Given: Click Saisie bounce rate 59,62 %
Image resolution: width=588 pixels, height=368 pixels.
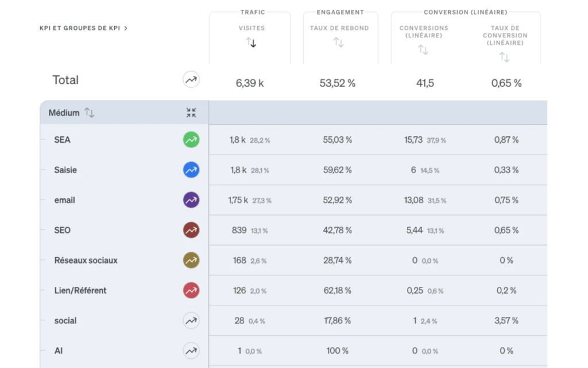Looking at the screenshot, I should pos(338,170).
